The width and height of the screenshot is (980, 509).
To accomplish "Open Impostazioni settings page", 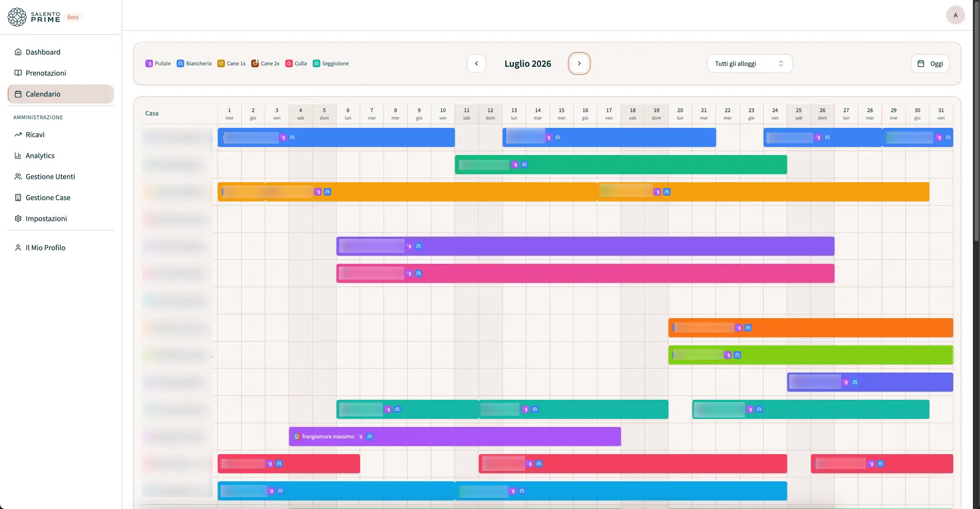I will (46, 218).
